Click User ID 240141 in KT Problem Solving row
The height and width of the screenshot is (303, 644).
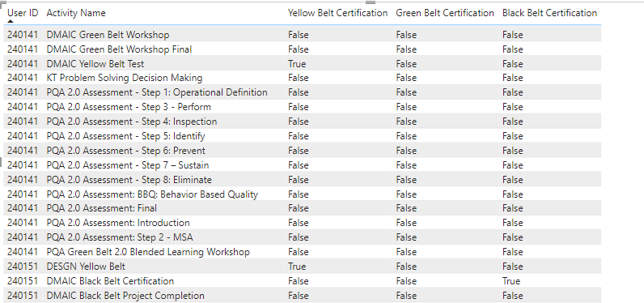22,78
